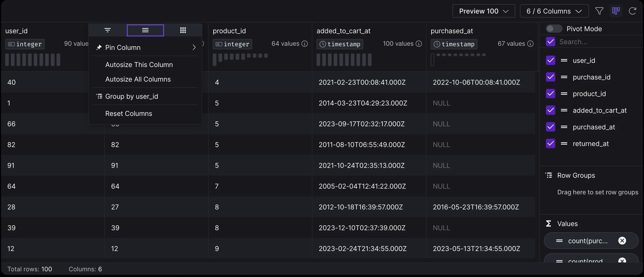Open the 6 / 6 Columns dropdown
The image size is (644, 277).
[x=554, y=11]
